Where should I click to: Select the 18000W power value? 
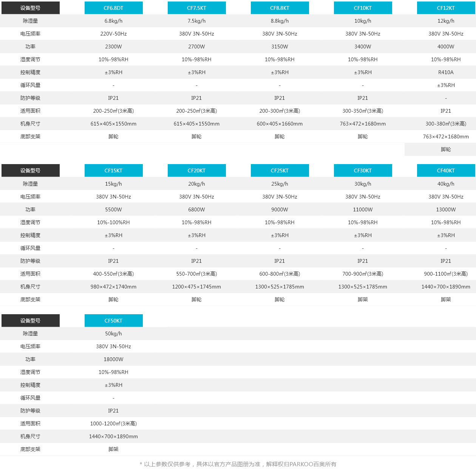pyautogui.click(x=113, y=359)
